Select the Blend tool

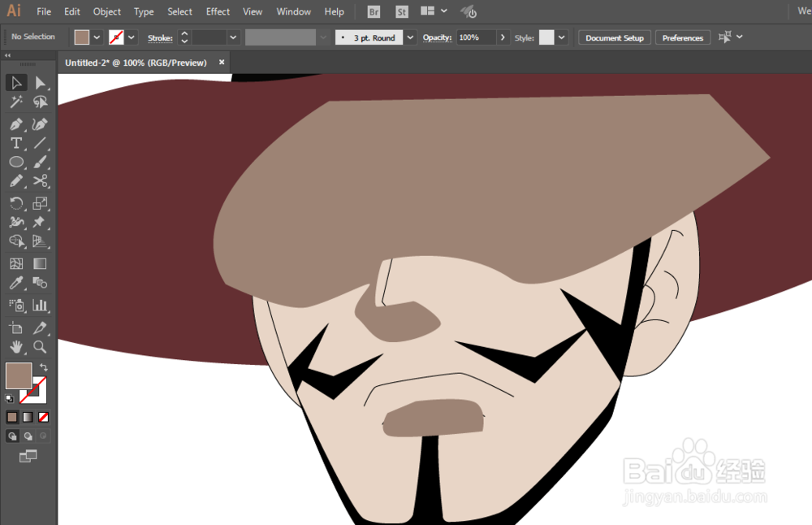[40, 283]
